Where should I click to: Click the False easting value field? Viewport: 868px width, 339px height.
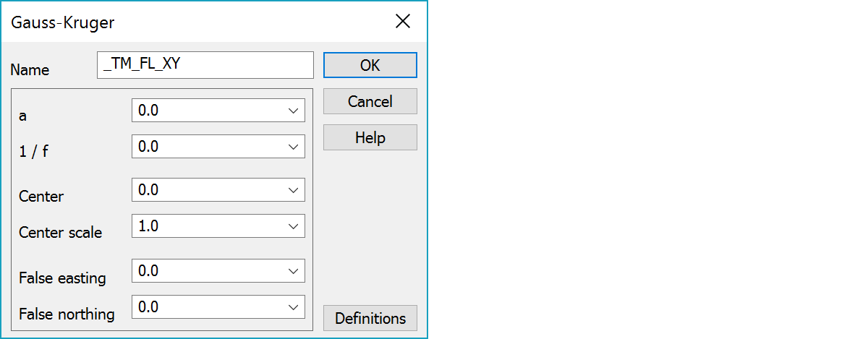point(208,271)
